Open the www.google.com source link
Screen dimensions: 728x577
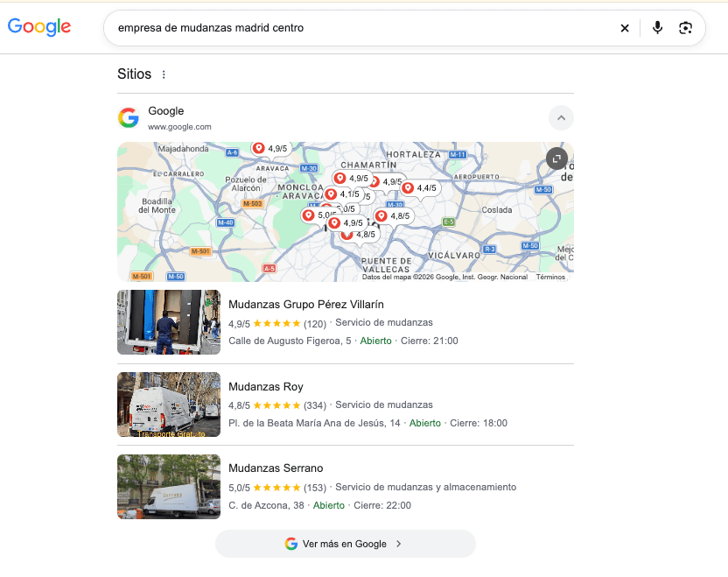click(179, 127)
